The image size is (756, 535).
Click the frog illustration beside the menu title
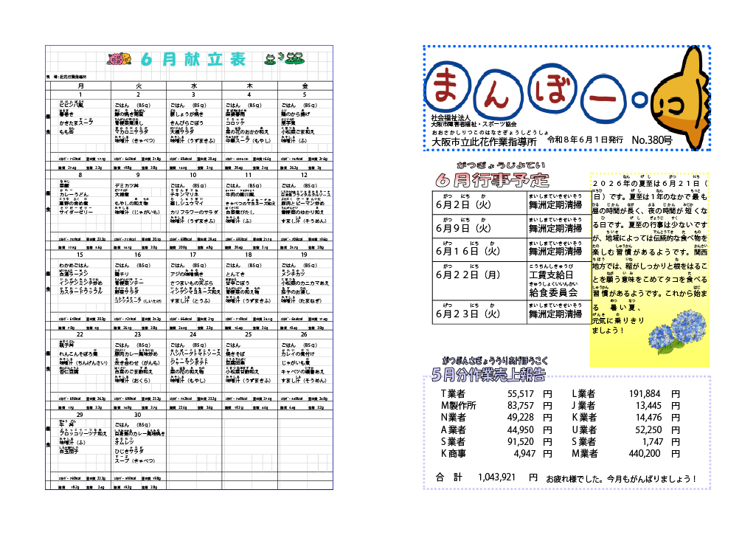coord(285,59)
